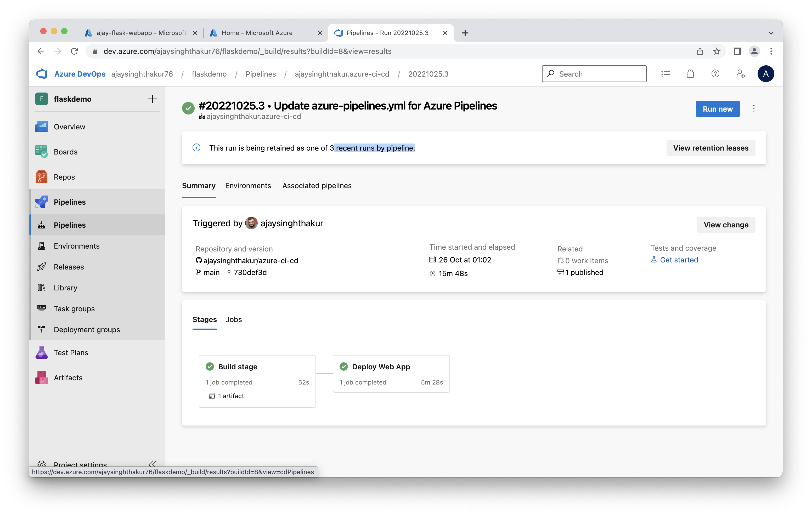Viewport: 812px width, 516px height.
Task: Click plus next to flaskdemo project
Action: coord(153,99)
